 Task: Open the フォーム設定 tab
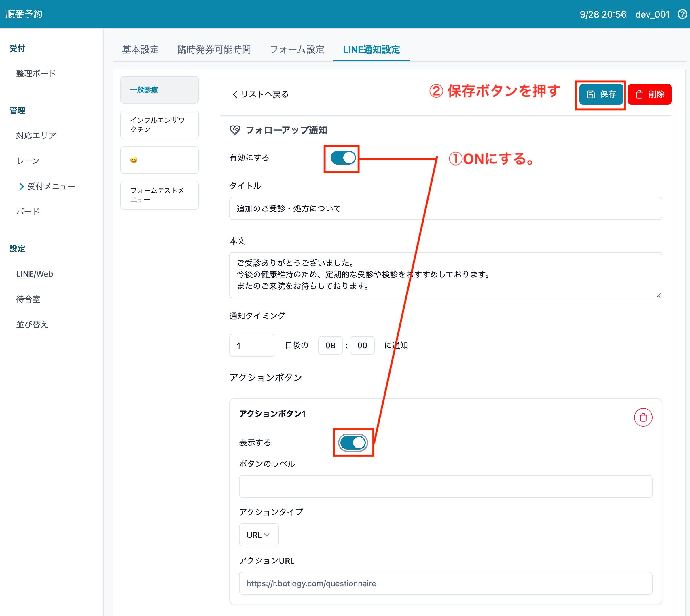click(x=297, y=50)
